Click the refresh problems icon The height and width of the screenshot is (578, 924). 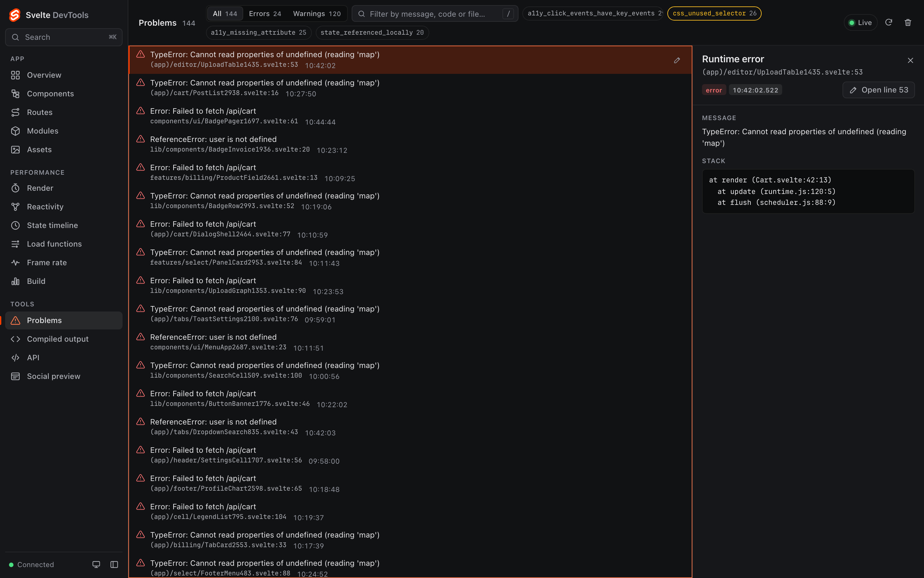888,22
